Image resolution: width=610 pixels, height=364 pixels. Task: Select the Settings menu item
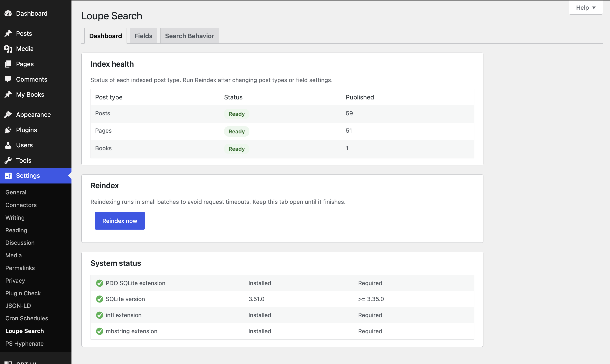tap(36, 176)
